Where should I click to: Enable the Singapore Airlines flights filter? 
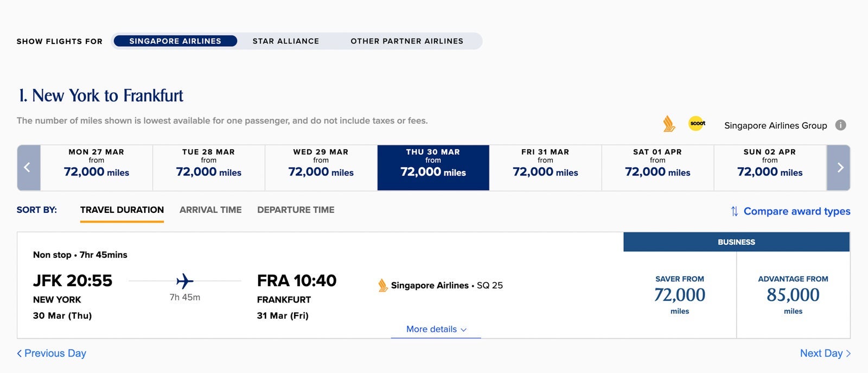[x=175, y=41]
